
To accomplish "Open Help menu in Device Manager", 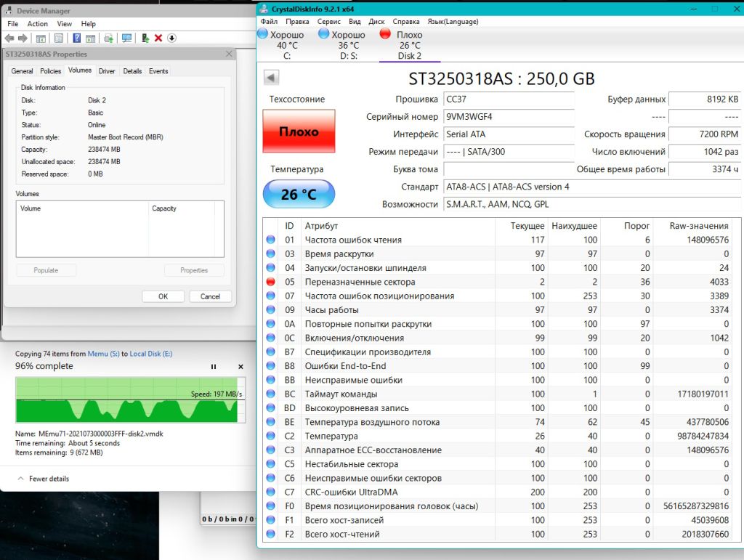I will click(x=88, y=24).
